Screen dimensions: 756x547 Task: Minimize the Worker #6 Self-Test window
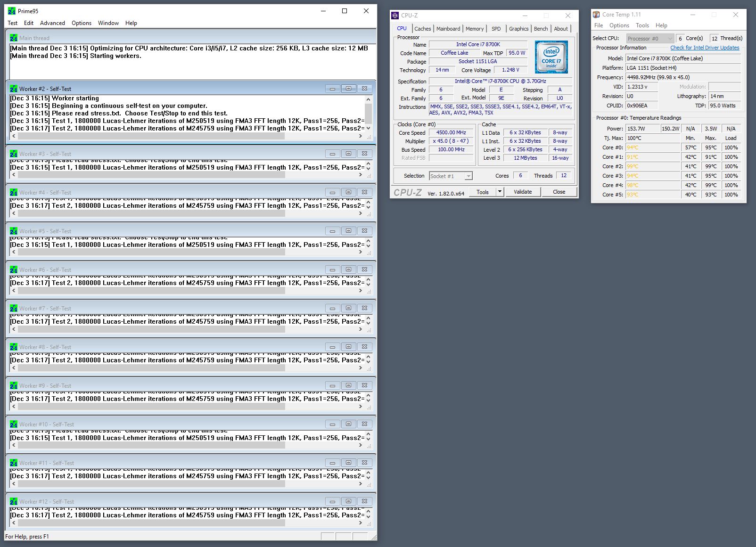332,269
